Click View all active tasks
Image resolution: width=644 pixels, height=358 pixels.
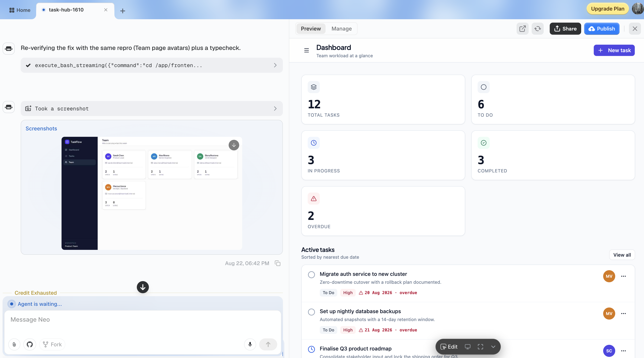[x=622, y=255]
